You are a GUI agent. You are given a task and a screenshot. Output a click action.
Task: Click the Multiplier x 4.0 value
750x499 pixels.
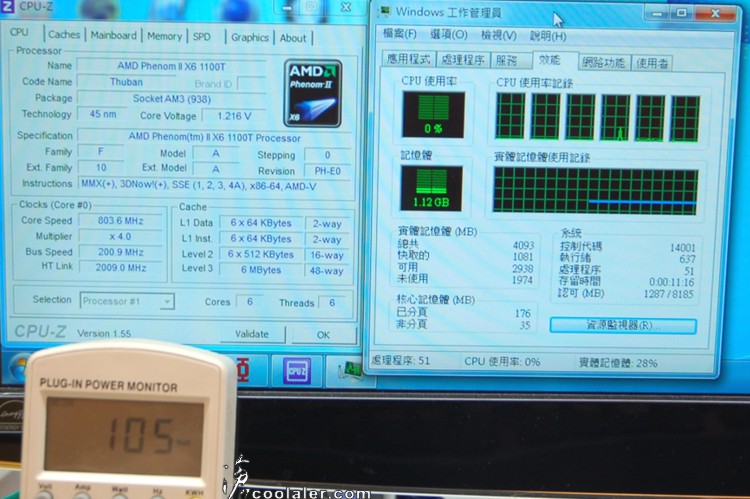pyautogui.click(x=121, y=236)
